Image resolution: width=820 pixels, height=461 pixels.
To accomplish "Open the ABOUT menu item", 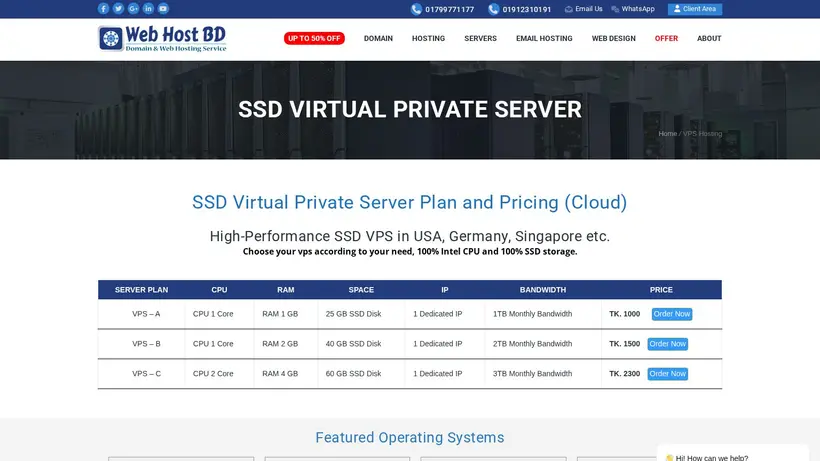I will [709, 38].
